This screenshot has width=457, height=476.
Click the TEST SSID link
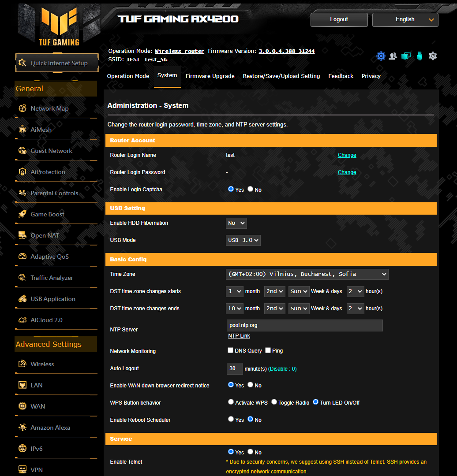133,59
